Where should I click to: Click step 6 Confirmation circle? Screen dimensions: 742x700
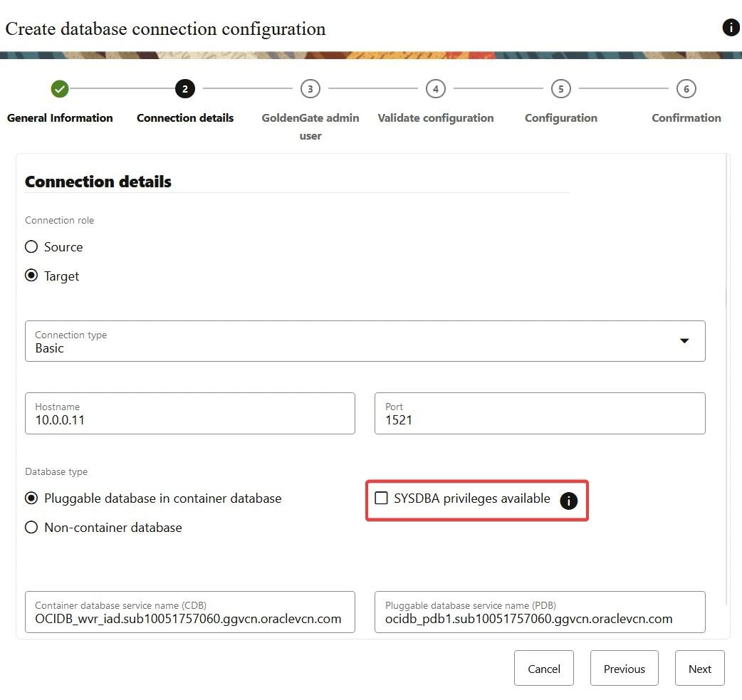coord(686,89)
